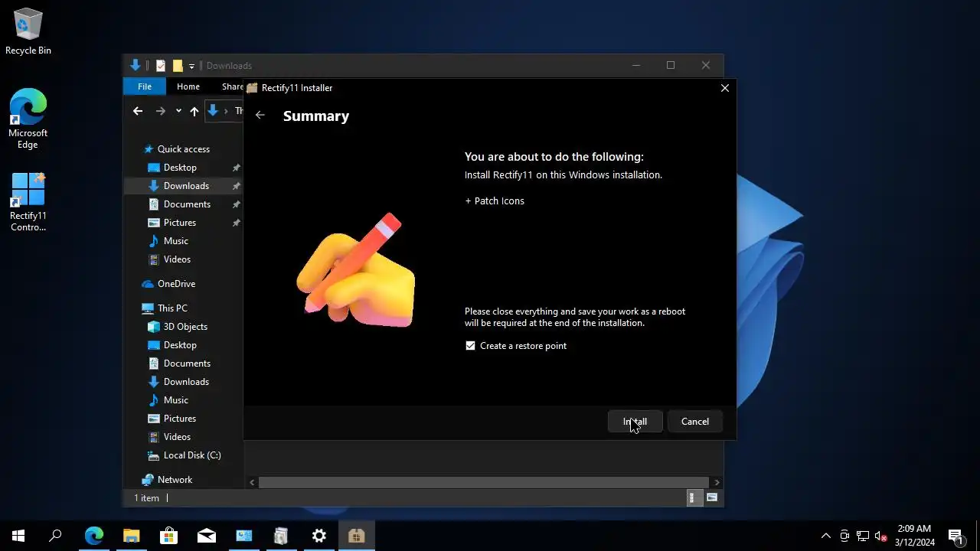
Task: Open the File tab in Explorer
Action: (x=145, y=86)
